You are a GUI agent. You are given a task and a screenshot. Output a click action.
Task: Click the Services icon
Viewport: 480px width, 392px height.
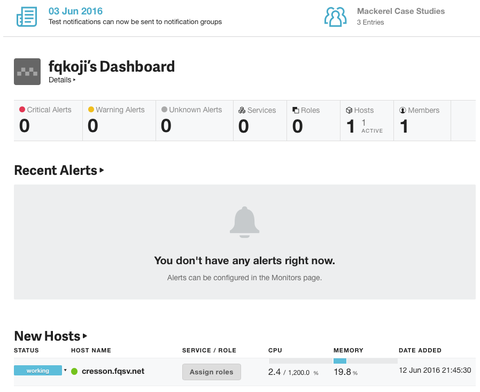click(x=242, y=110)
